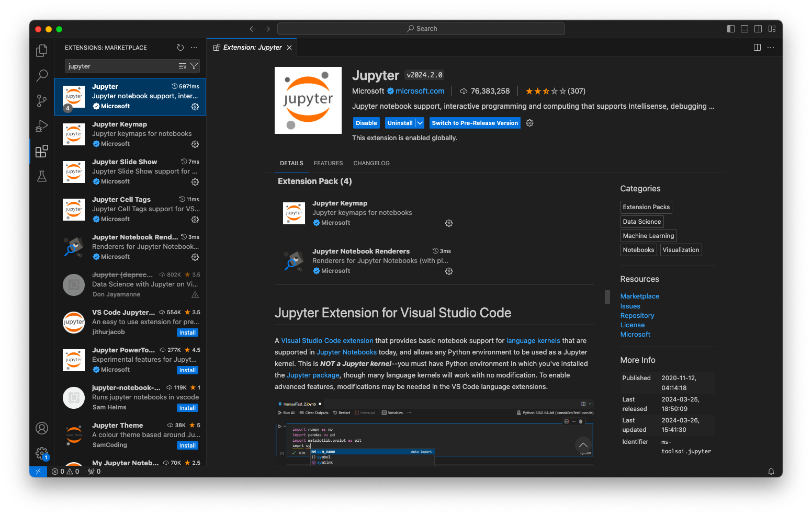Toggle the secondary sidebar

click(758, 29)
